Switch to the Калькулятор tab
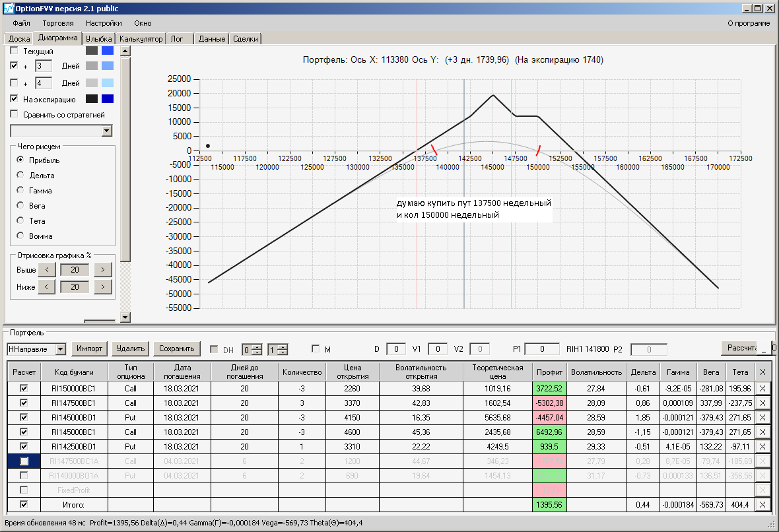779x532 pixels. [141, 39]
